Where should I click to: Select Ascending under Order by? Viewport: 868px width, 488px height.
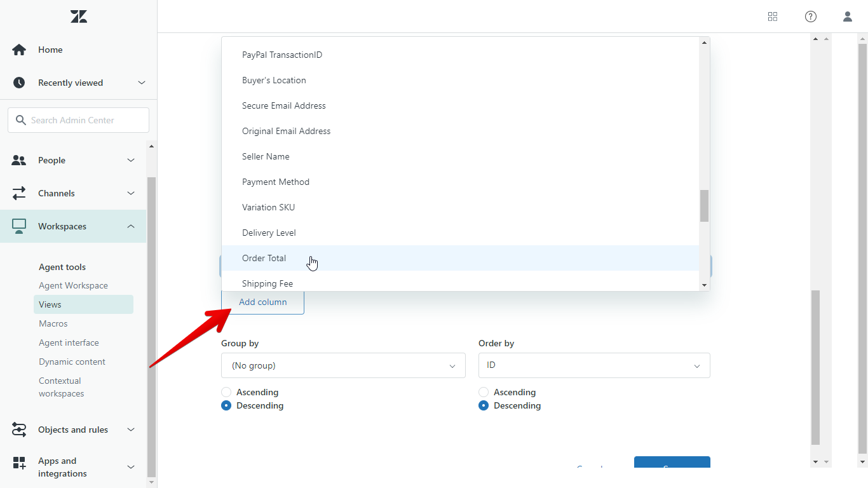point(484,392)
